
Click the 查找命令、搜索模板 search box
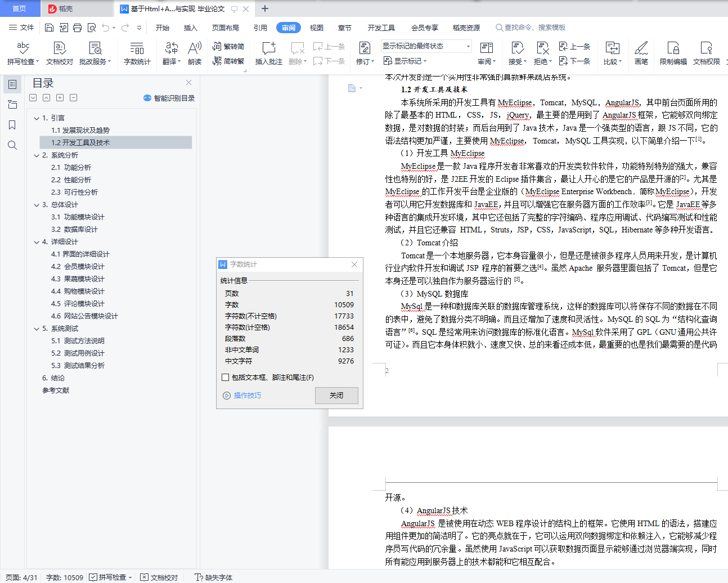pyautogui.click(x=531, y=28)
